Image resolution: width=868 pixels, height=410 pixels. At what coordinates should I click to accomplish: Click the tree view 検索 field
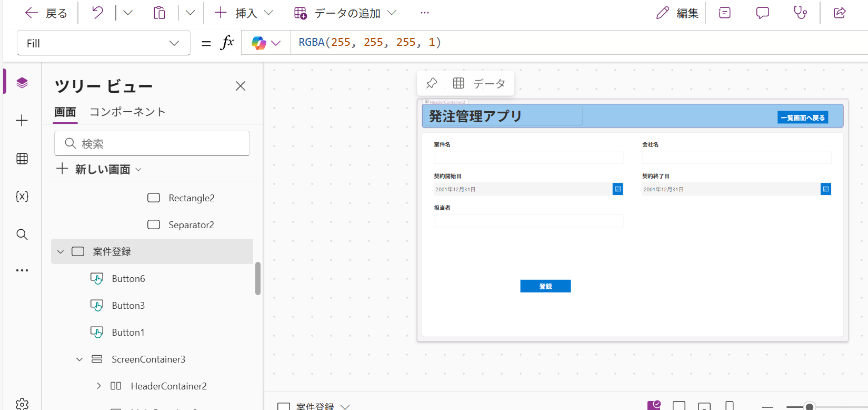tap(152, 143)
